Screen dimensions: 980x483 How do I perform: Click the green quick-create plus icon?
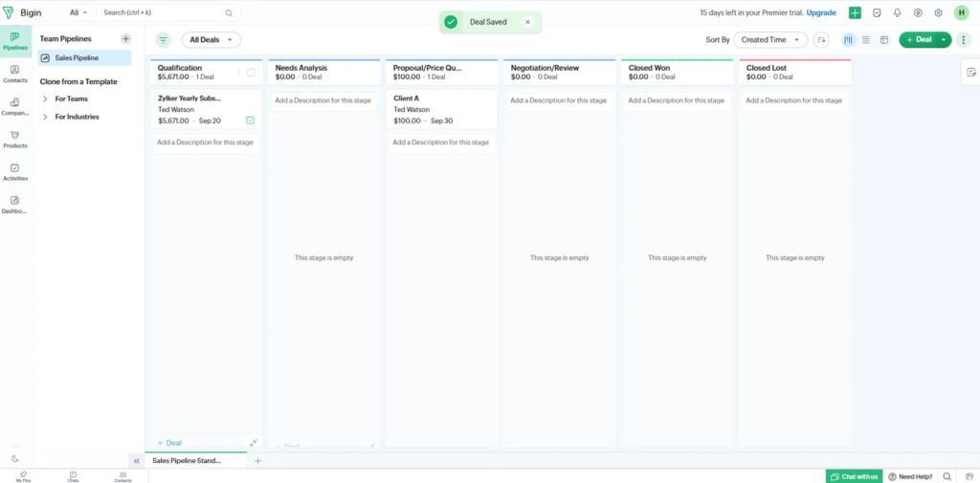tap(855, 12)
